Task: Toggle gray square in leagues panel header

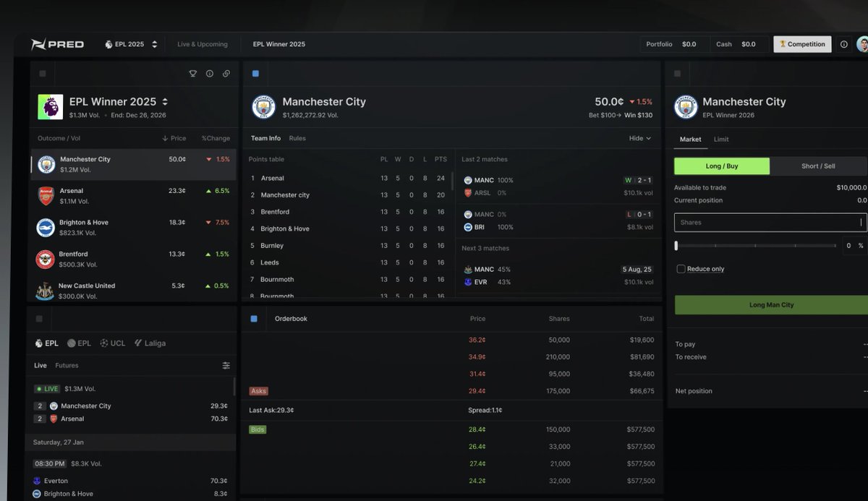Action: [x=39, y=319]
